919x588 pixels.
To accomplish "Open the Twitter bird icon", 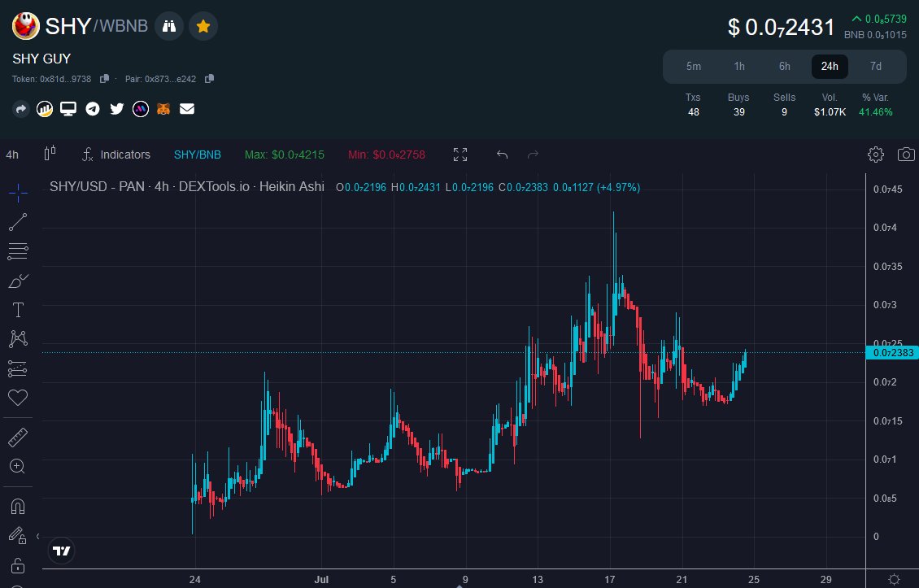I will coord(116,109).
